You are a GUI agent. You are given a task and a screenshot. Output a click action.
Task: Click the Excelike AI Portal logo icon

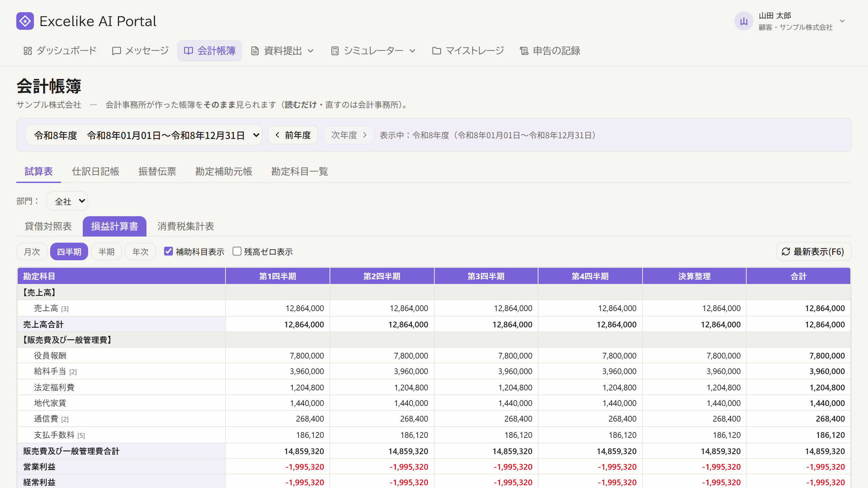(x=25, y=21)
